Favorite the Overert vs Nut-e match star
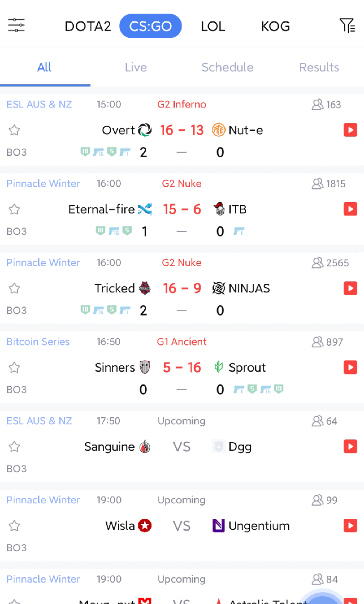 [x=15, y=130]
